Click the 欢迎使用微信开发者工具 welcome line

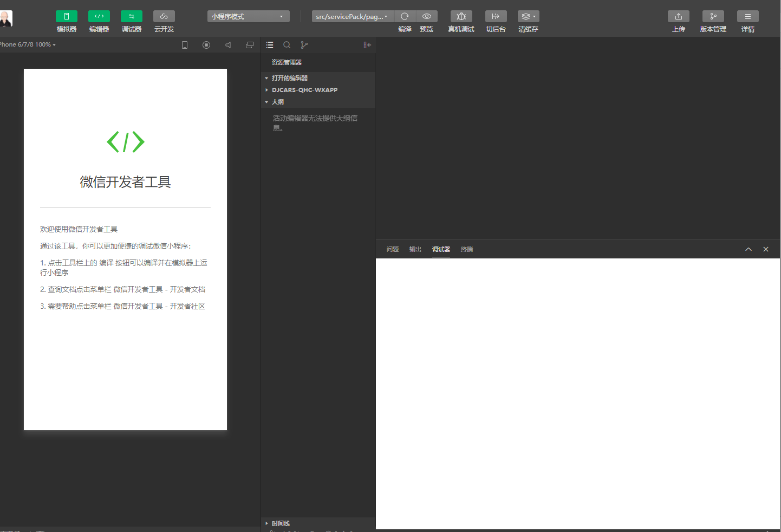(x=79, y=229)
